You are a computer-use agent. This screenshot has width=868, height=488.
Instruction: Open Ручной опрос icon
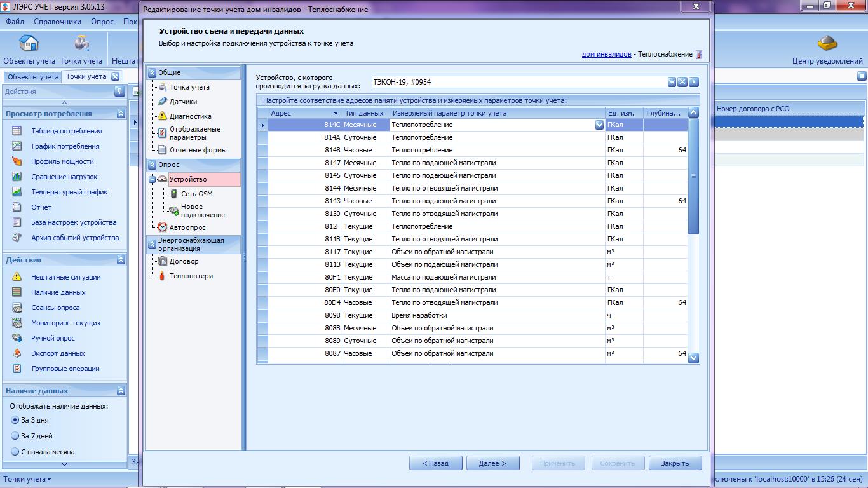point(18,338)
